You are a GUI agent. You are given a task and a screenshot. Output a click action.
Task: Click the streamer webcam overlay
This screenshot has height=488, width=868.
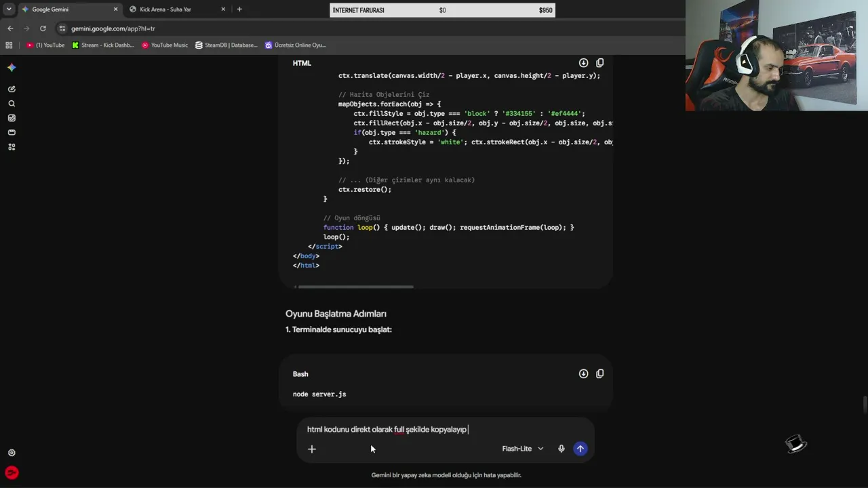tap(776, 56)
